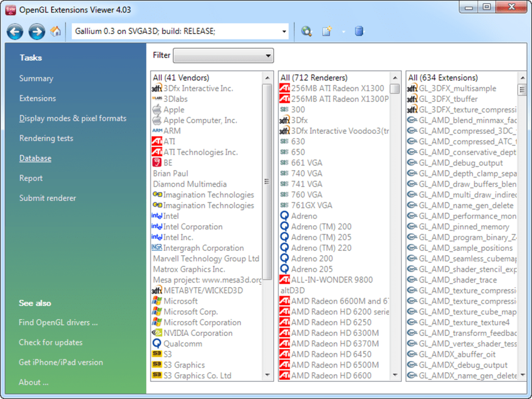Go to home via house icon
Screen dimensions: 532x399
[56, 32]
